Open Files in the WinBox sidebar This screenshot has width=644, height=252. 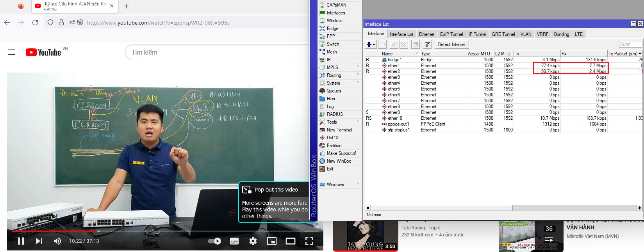point(331,99)
